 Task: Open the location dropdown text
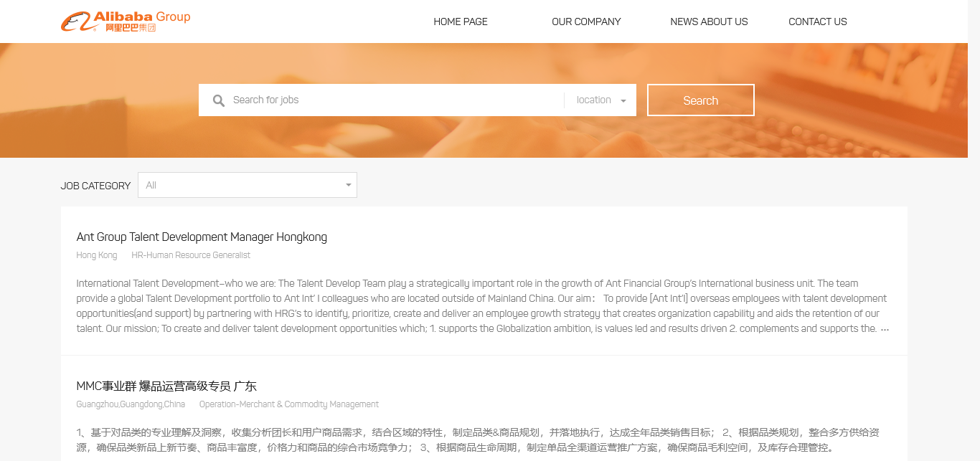(x=593, y=100)
